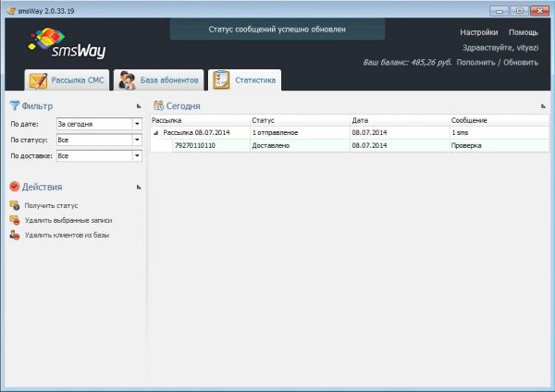This screenshot has height=392, width=555.
Task: Click the Помощь link
Action: 523,32
